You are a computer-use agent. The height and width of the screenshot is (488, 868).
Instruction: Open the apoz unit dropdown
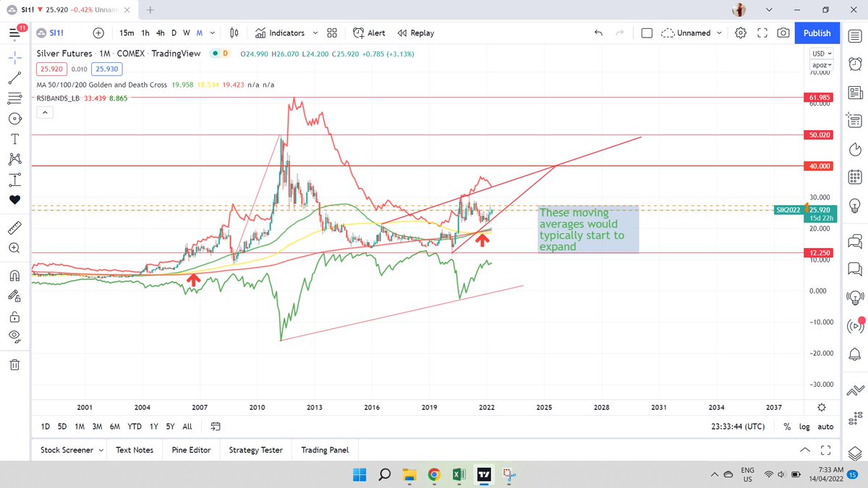coord(822,64)
